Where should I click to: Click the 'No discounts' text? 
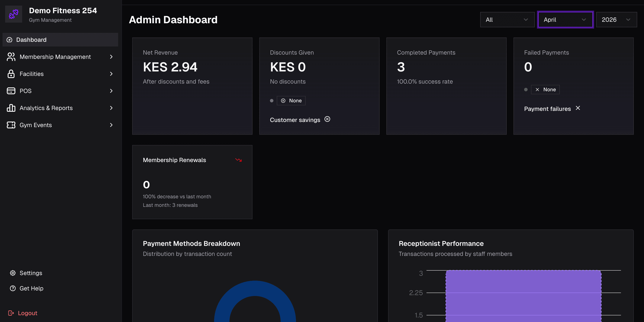[288, 81]
